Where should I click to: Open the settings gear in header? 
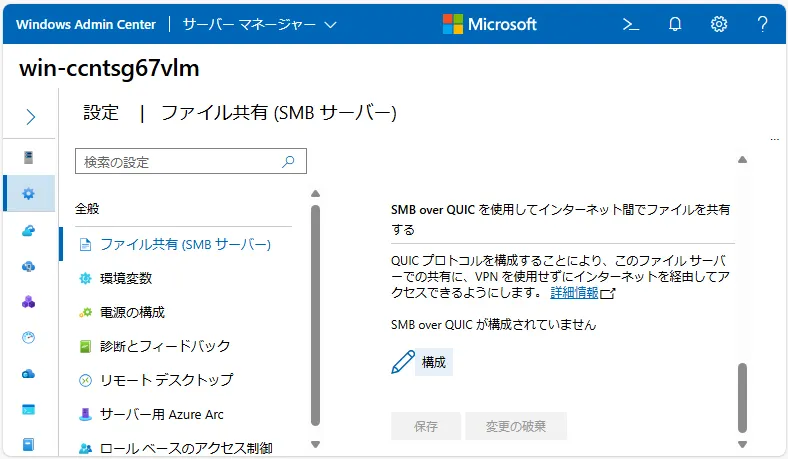719,24
